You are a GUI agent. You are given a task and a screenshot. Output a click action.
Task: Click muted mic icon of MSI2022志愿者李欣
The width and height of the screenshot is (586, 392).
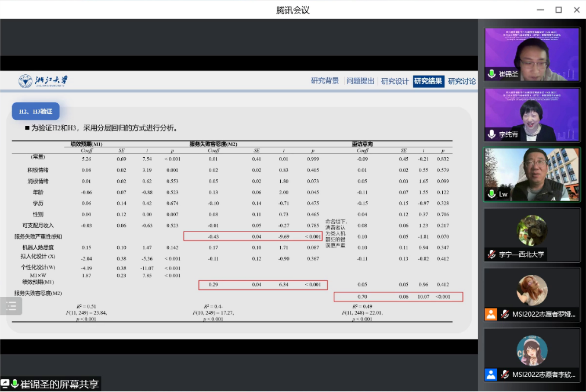[505, 374]
